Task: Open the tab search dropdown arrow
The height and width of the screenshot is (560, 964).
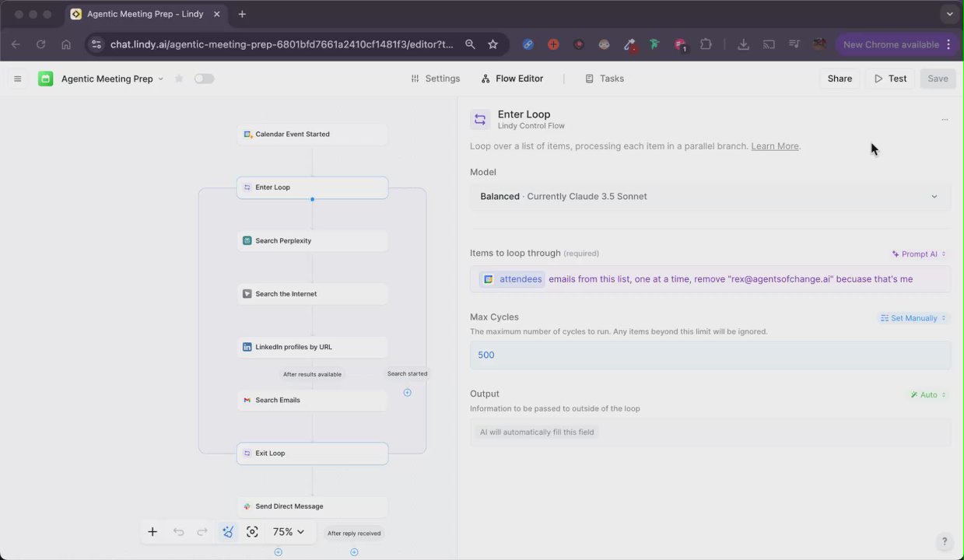Action: tap(949, 14)
